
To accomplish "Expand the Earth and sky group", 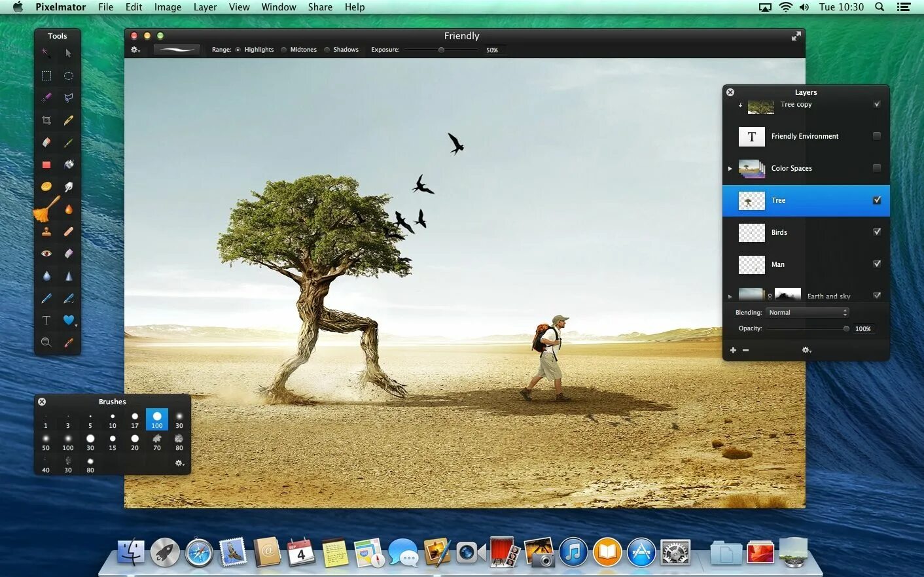I will (x=730, y=296).
